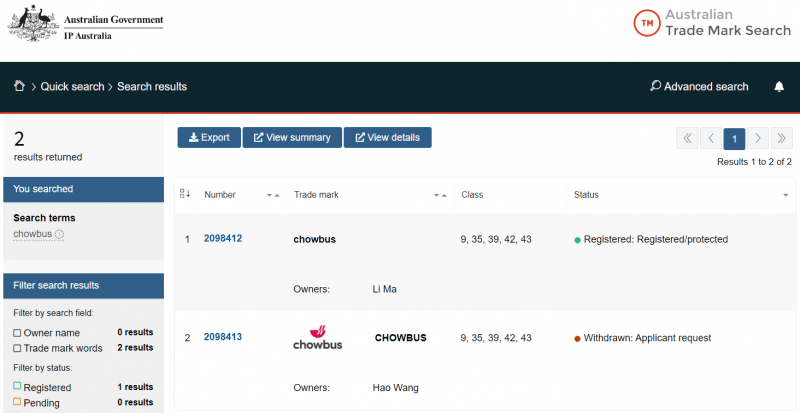The height and width of the screenshot is (413, 800).
Task: Click 'Registered: Registered/protected' status
Action: pyautogui.click(x=656, y=239)
